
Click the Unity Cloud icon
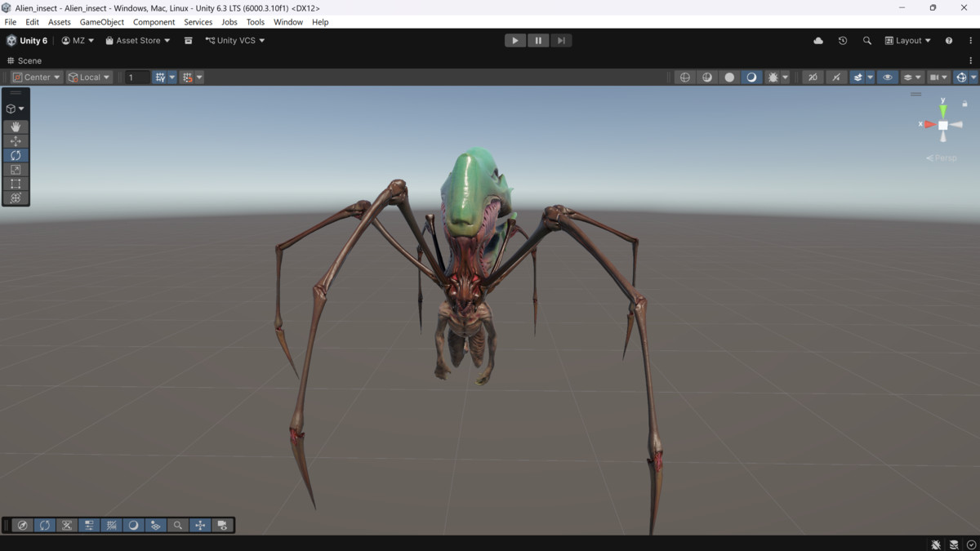tap(817, 40)
